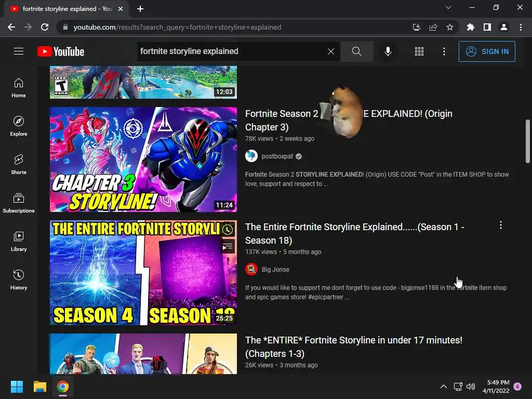Viewport: 532px width, 399px height.
Task: Toggle the Chrome side panel icon
Action: coord(487,27)
